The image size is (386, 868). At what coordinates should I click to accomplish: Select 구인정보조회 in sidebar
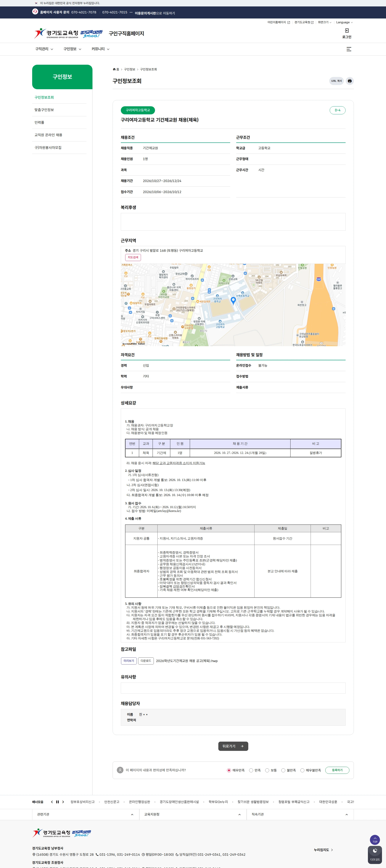tap(44, 97)
